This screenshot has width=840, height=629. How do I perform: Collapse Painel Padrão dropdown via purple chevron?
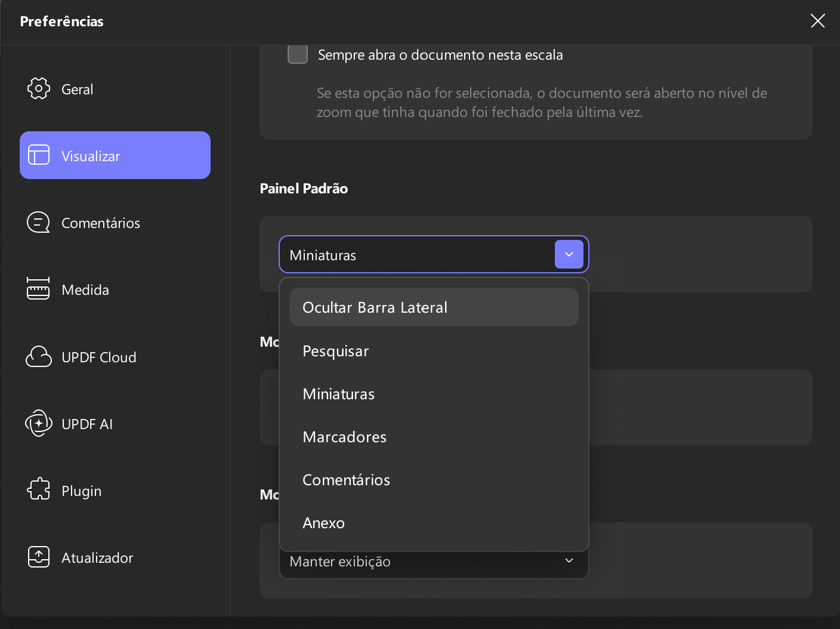(x=569, y=254)
